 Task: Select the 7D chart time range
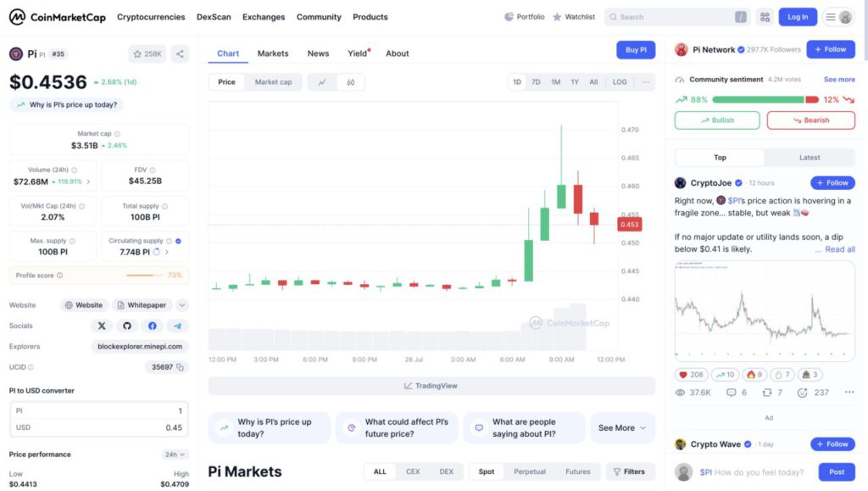click(536, 82)
